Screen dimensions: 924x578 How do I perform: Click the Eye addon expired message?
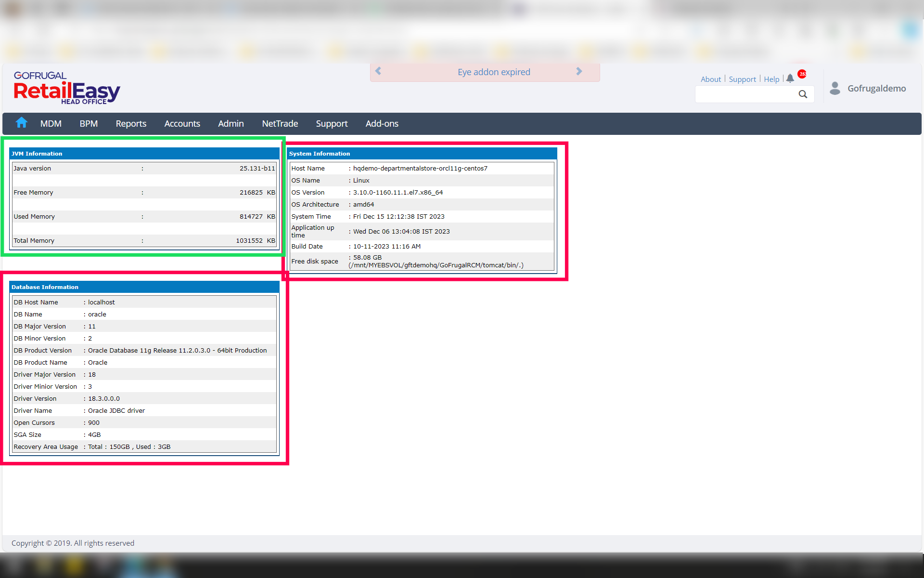click(x=494, y=72)
